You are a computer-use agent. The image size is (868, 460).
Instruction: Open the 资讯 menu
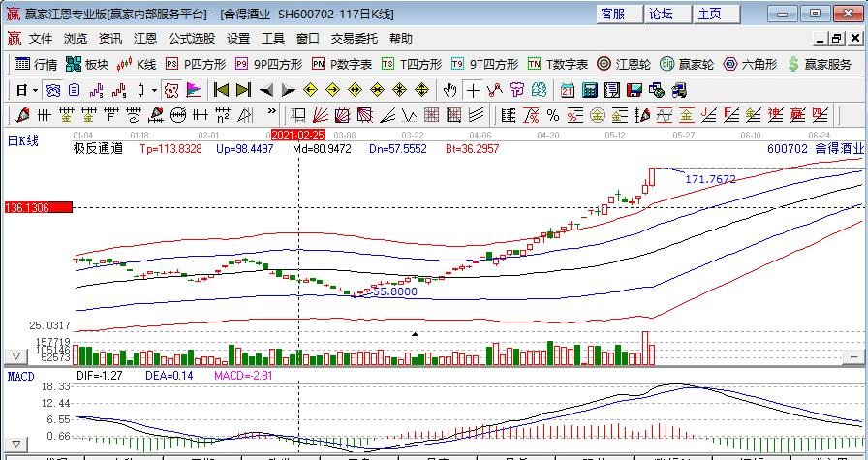(x=110, y=38)
